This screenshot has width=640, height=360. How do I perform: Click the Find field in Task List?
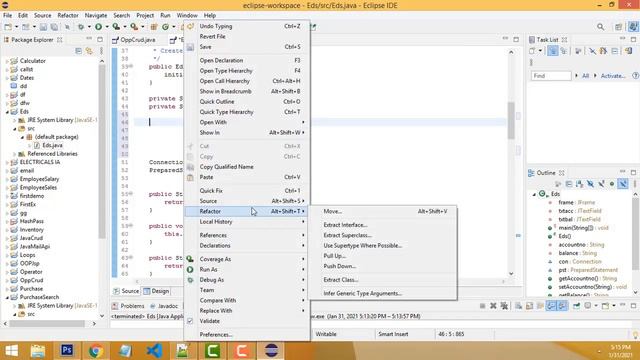tap(551, 76)
